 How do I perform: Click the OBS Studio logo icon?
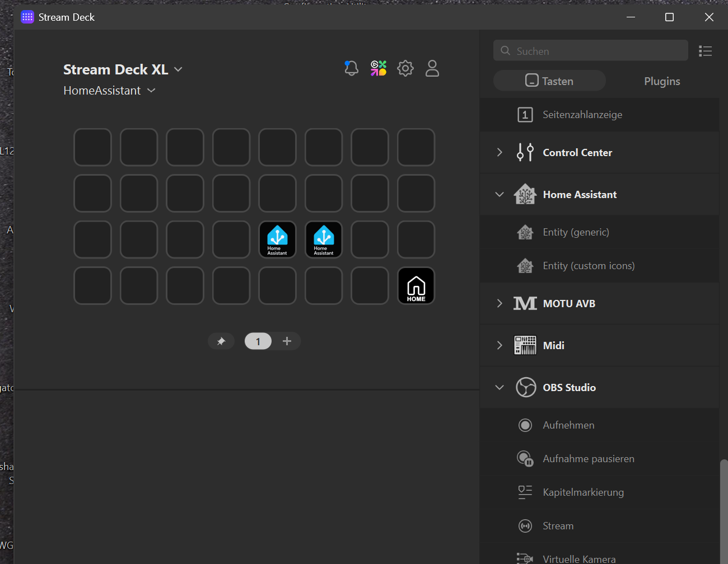coord(526,387)
